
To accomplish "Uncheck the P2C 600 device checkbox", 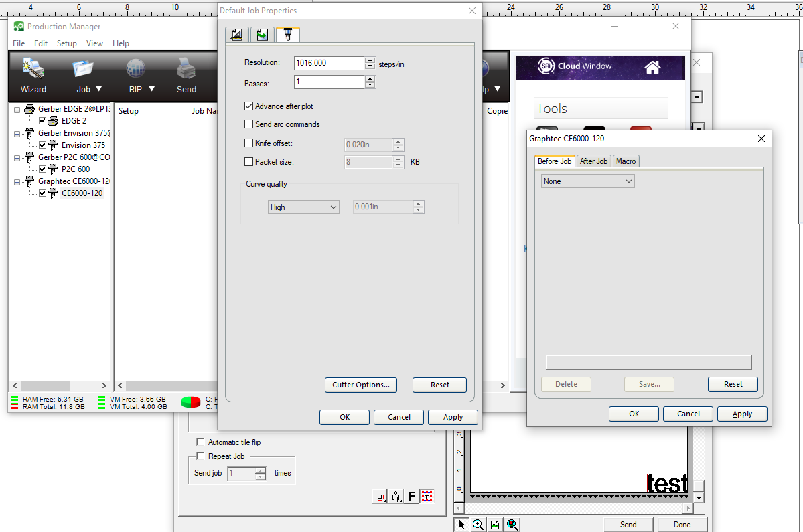I will (x=42, y=169).
